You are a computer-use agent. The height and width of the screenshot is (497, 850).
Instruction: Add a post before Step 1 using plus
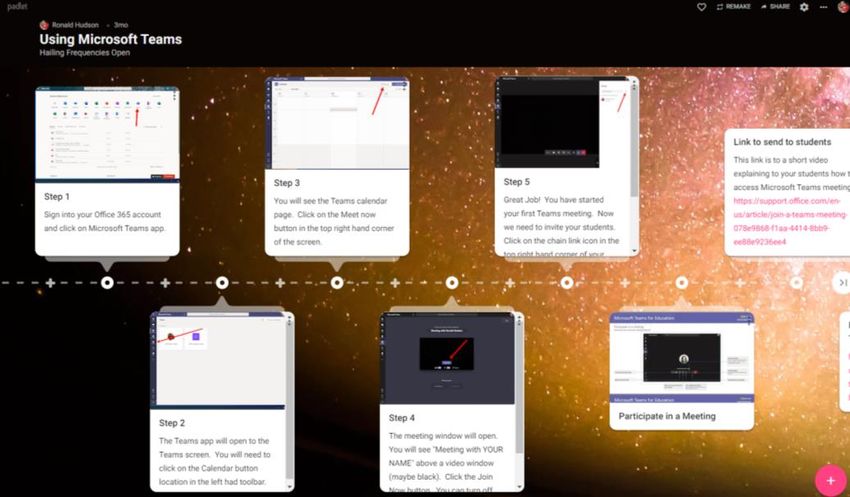pyautogui.click(x=50, y=283)
